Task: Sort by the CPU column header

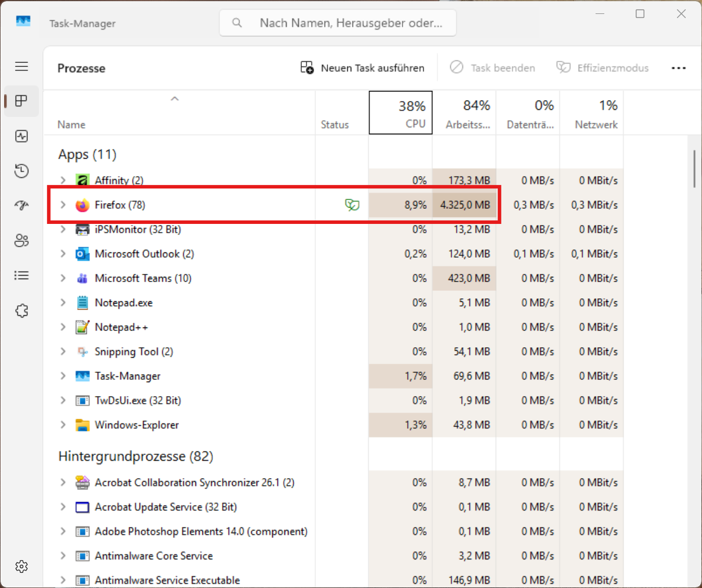Action: click(x=401, y=113)
